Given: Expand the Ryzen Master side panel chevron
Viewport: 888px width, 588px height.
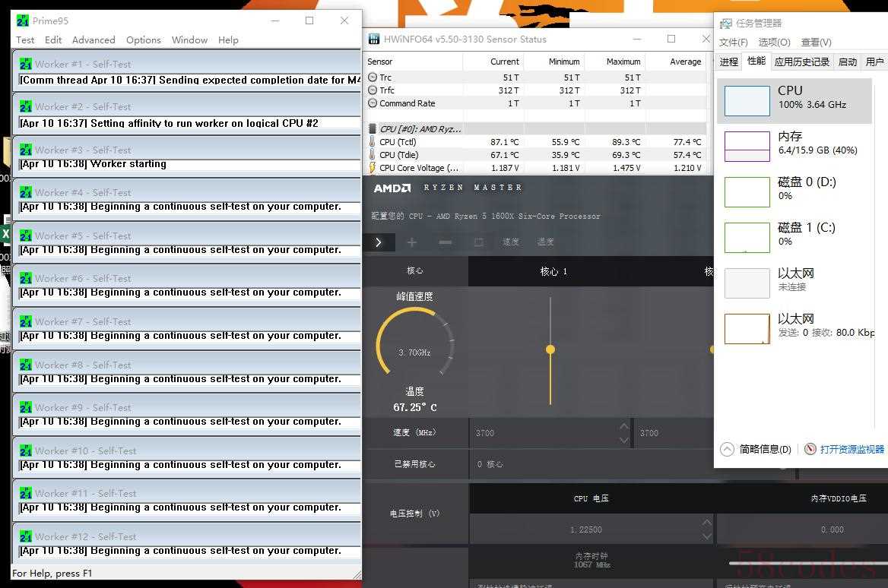Looking at the screenshot, I should [379, 242].
